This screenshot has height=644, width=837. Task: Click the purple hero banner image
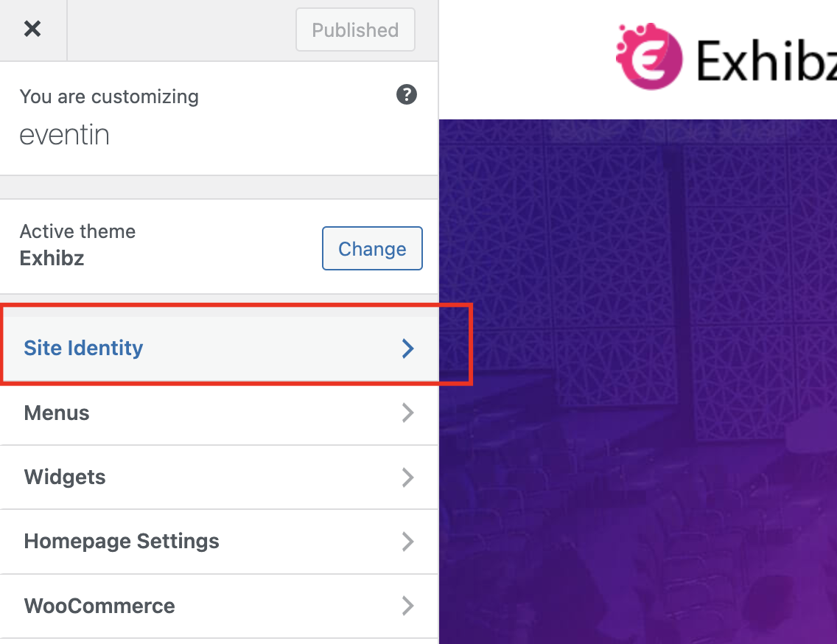pyautogui.click(x=638, y=381)
